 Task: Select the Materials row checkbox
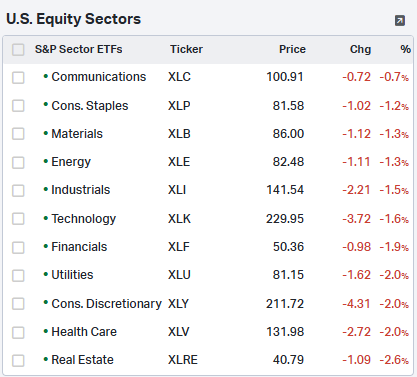click(x=18, y=134)
